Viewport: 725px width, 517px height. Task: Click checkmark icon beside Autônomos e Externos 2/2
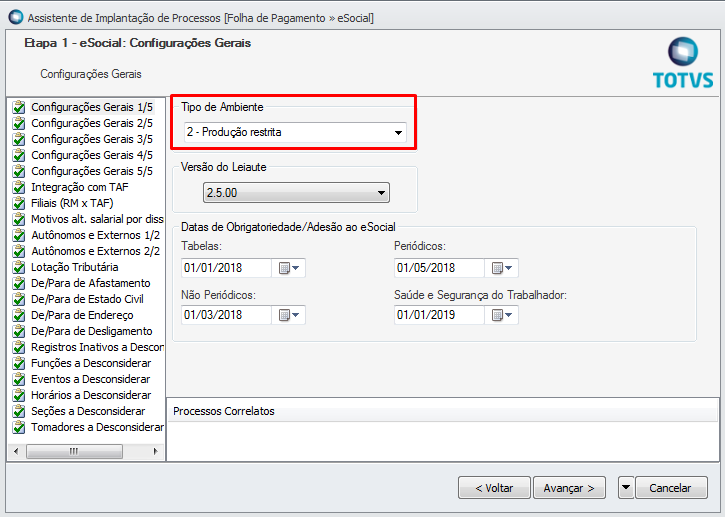click(19, 251)
